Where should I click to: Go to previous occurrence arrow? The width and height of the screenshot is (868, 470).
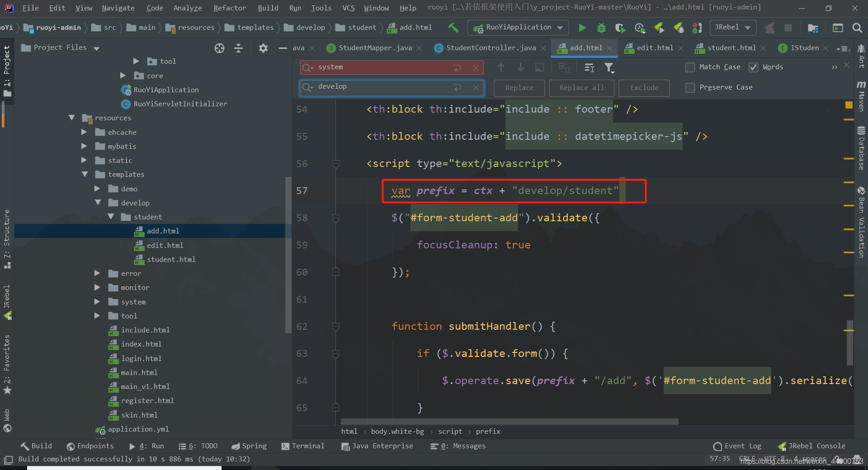(x=501, y=67)
